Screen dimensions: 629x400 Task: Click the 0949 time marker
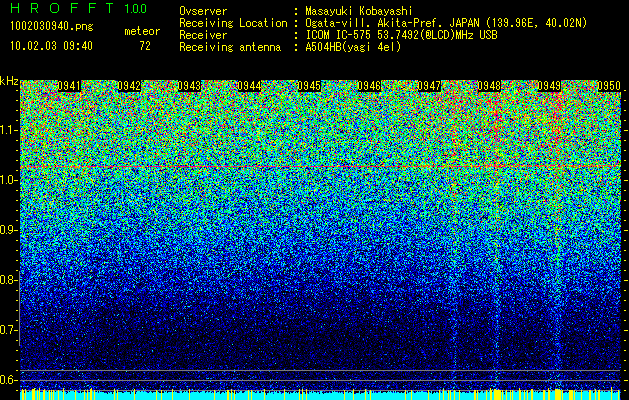[549, 86]
